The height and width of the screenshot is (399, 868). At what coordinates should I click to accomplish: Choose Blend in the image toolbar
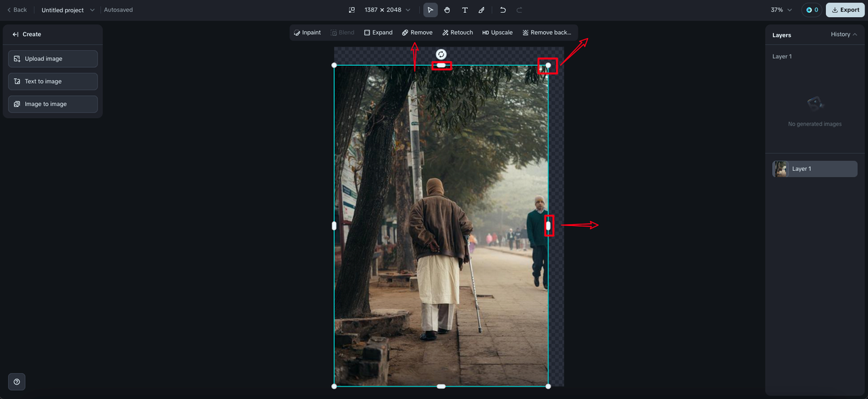342,33
